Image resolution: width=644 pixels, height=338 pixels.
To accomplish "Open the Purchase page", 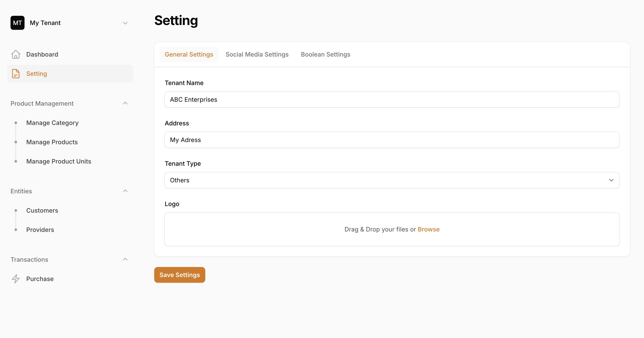I will coord(40,279).
